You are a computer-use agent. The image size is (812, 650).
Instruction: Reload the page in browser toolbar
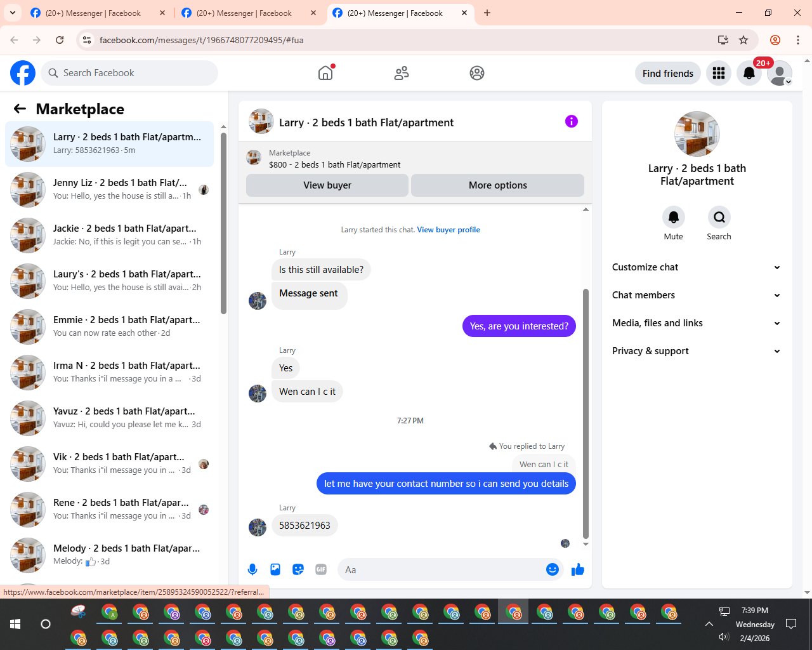pos(60,40)
